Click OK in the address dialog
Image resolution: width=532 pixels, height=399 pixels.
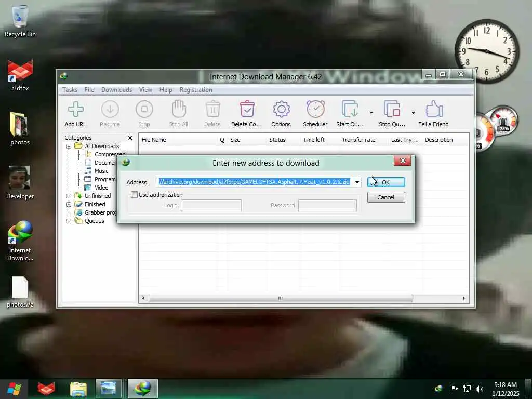click(386, 182)
